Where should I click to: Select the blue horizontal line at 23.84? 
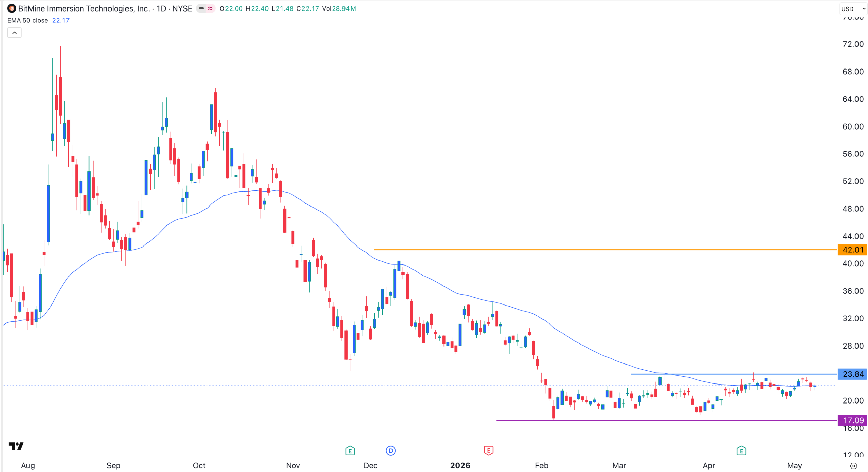point(734,374)
